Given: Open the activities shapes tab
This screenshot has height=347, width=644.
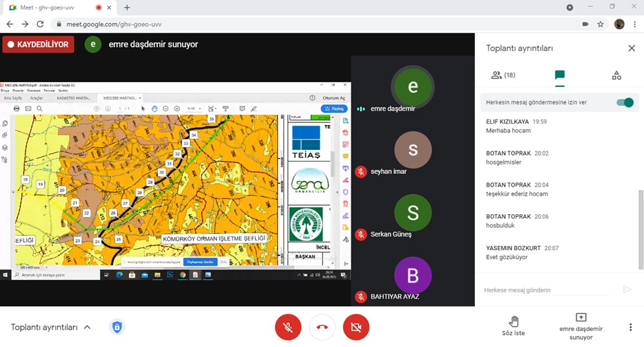Looking at the screenshot, I should tap(616, 75).
